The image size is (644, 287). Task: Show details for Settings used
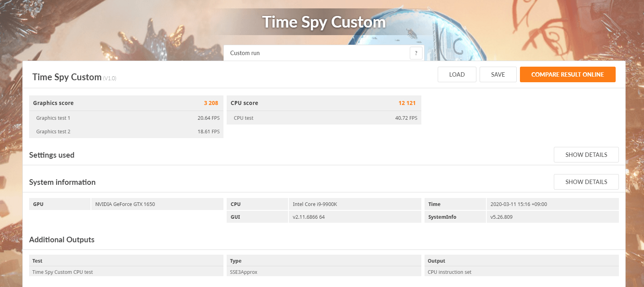[586, 155]
